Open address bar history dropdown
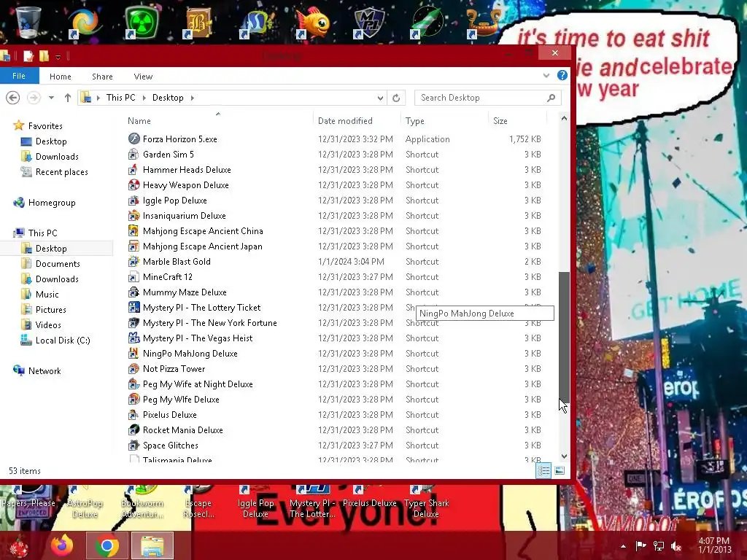The height and width of the screenshot is (560, 747). point(380,98)
